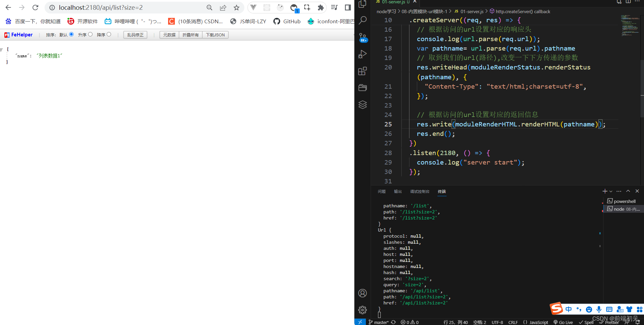Switch to the 终端 terminal tab
Viewport: 644px width, 325px height.
click(442, 191)
